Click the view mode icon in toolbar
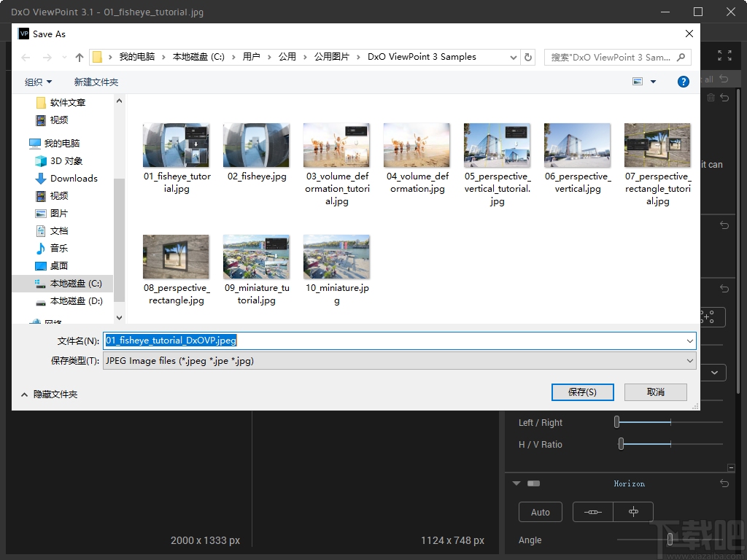747x560 pixels. point(638,82)
